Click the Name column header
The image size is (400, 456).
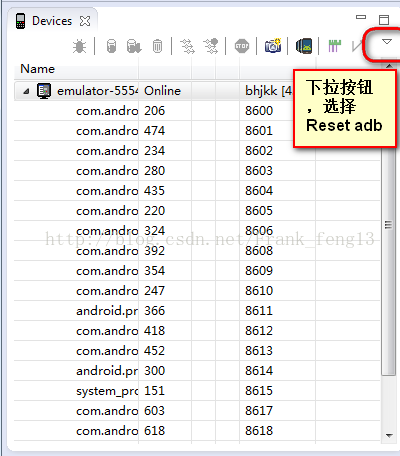pyautogui.click(x=76, y=69)
